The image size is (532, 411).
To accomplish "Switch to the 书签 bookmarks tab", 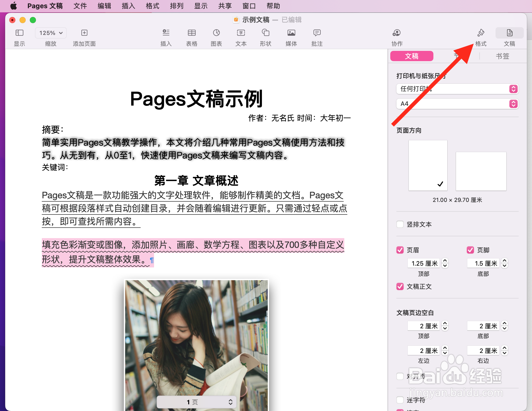I will click(502, 56).
